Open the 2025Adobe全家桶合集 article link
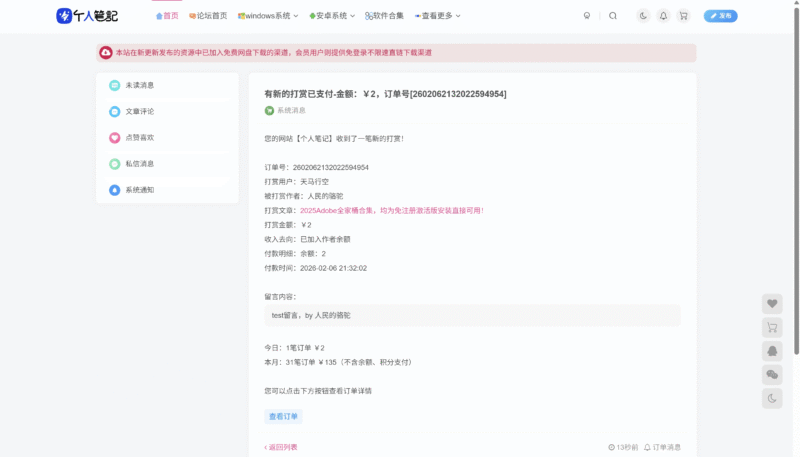Image resolution: width=800 pixels, height=457 pixels. coord(391,210)
